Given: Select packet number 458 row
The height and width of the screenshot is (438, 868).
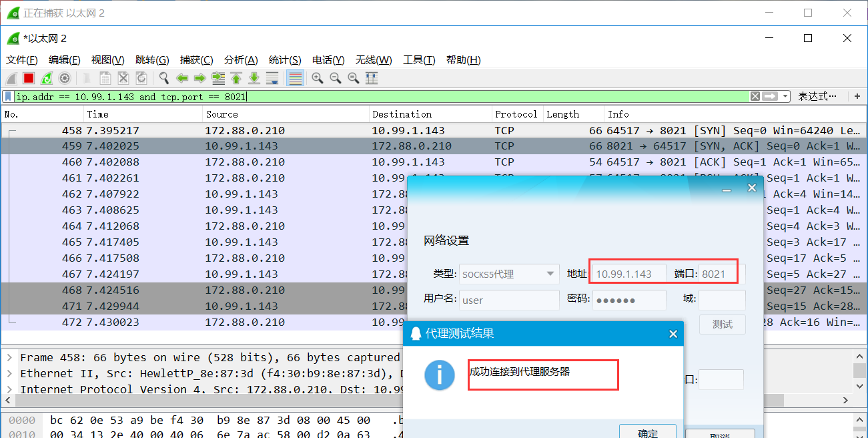Looking at the screenshot, I should 434,130.
